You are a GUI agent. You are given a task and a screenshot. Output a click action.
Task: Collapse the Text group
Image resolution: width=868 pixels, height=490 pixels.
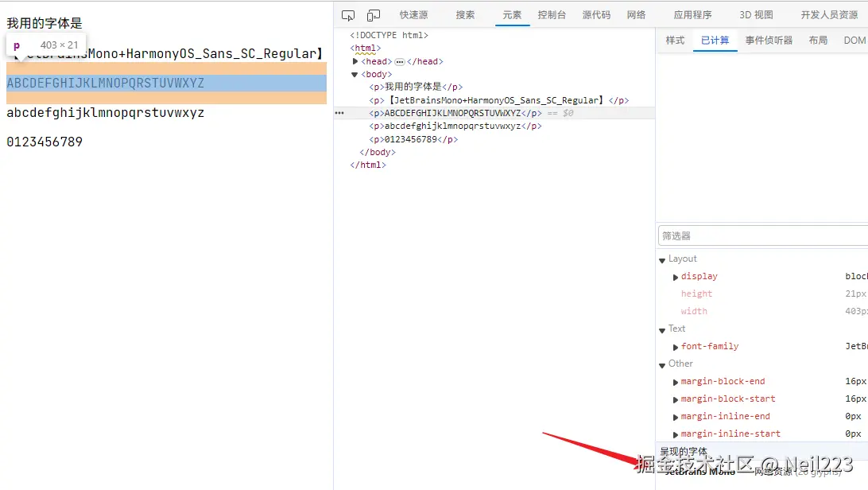tap(662, 329)
